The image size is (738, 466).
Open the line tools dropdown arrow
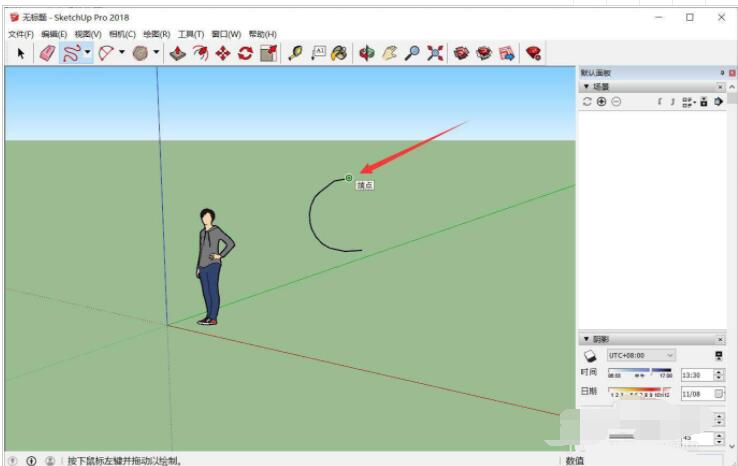click(88, 52)
